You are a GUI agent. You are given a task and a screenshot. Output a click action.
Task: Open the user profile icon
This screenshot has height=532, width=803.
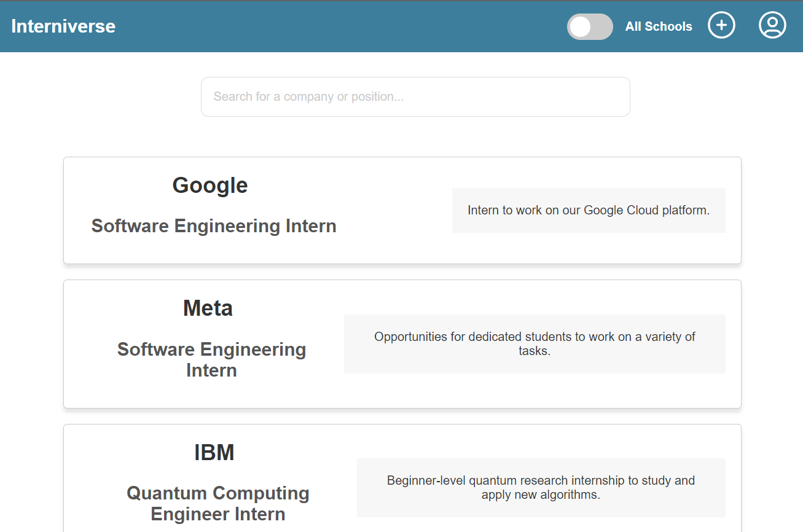772,26
